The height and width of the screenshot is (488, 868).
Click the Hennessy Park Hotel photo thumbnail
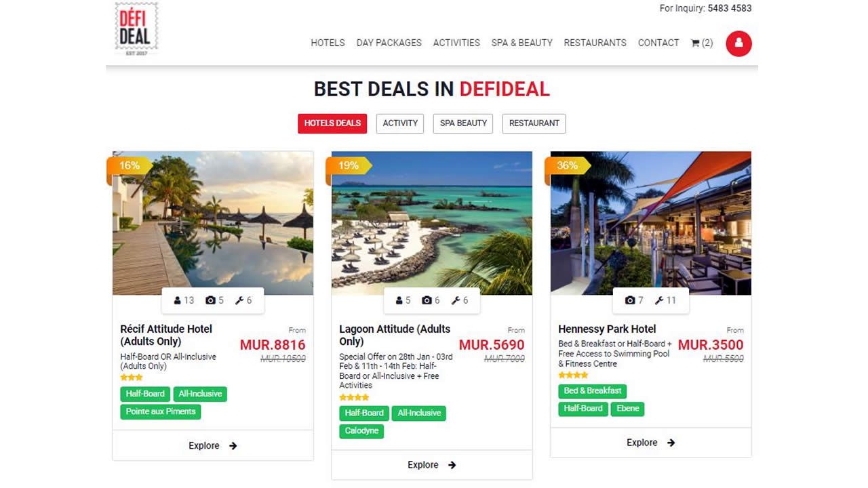pos(651,223)
